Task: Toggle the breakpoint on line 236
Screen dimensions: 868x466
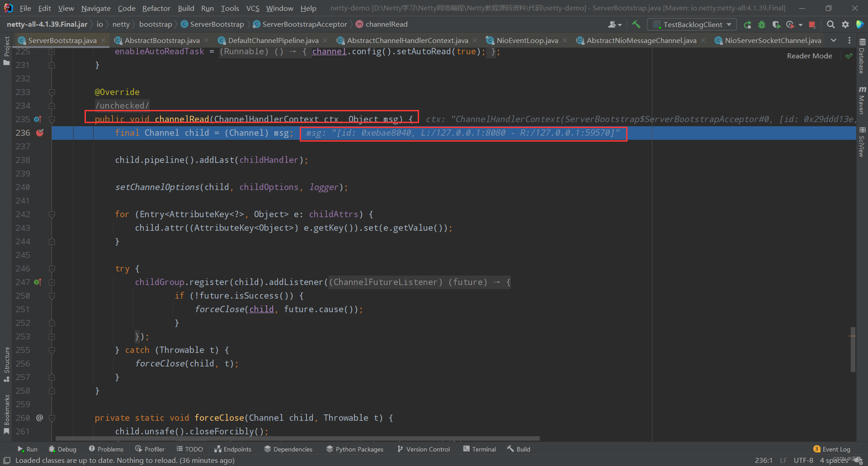Action: click(40, 133)
